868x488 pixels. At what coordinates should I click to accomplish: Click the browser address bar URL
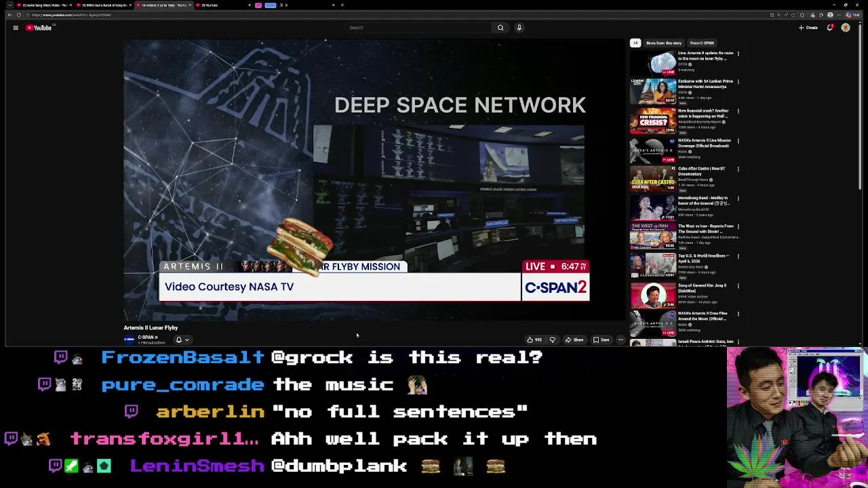[x=71, y=15]
